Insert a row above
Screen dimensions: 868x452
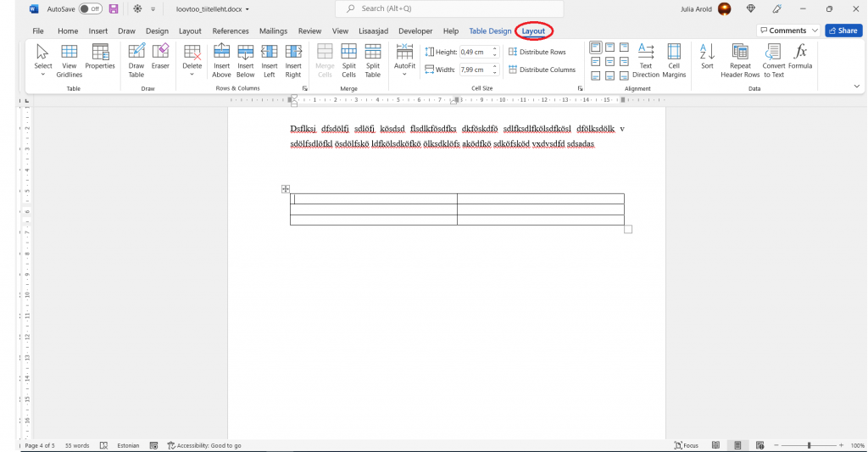point(221,60)
